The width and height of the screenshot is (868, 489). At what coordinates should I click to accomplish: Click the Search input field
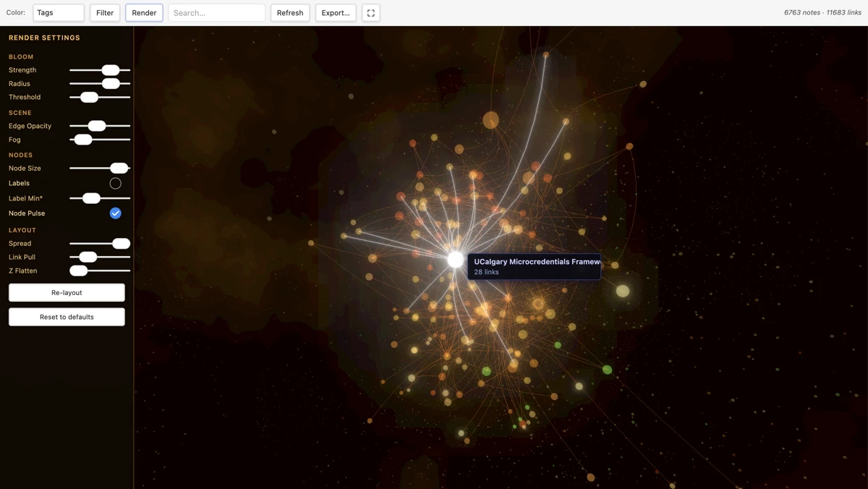coord(217,12)
